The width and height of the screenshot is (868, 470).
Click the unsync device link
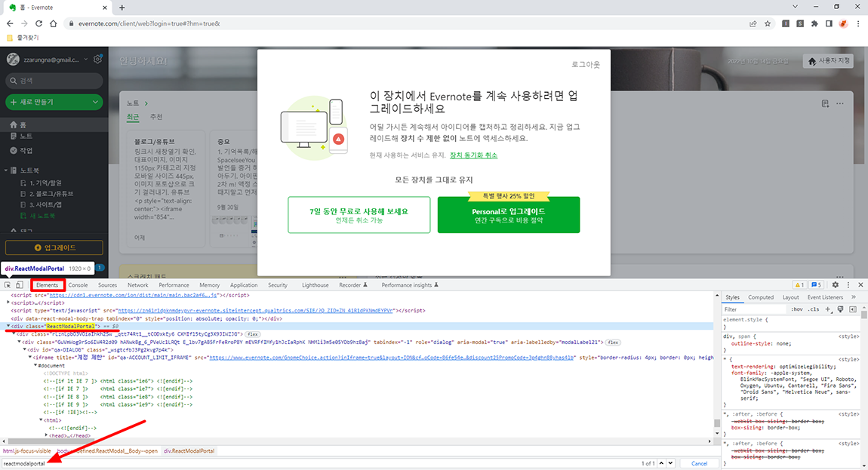tap(473, 155)
